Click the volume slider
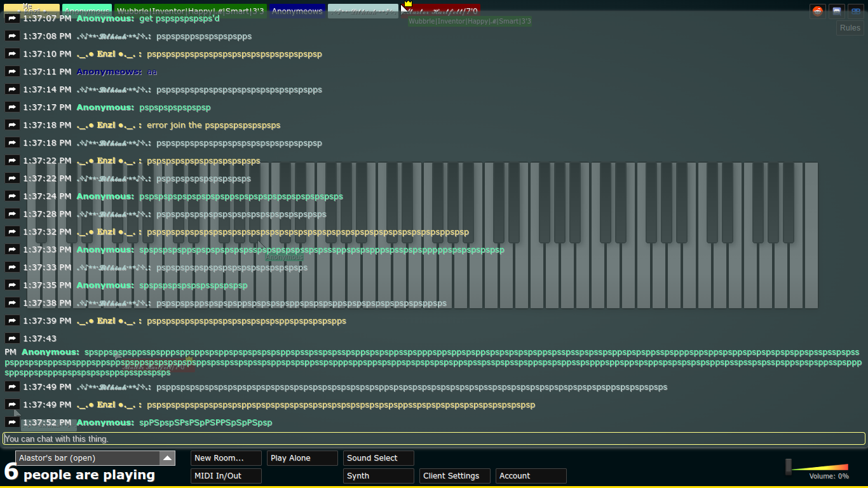The width and height of the screenshot is (868, 488). pyautogui.click(x=817, y=467)
